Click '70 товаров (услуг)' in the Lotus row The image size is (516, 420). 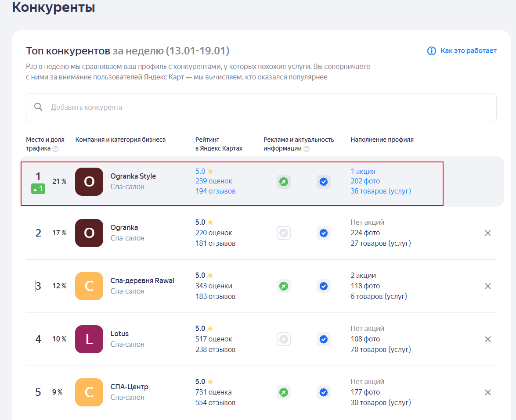380,349
